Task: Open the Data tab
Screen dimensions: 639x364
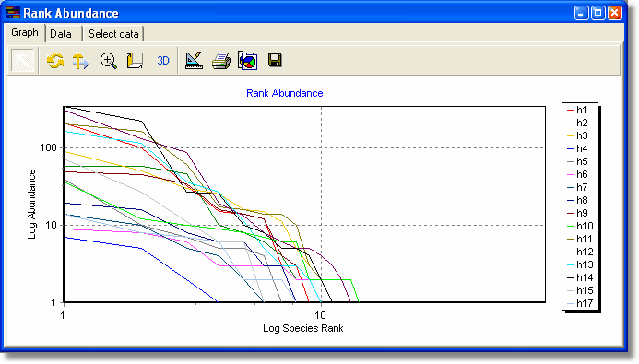Action: click(x=61, y=34)
